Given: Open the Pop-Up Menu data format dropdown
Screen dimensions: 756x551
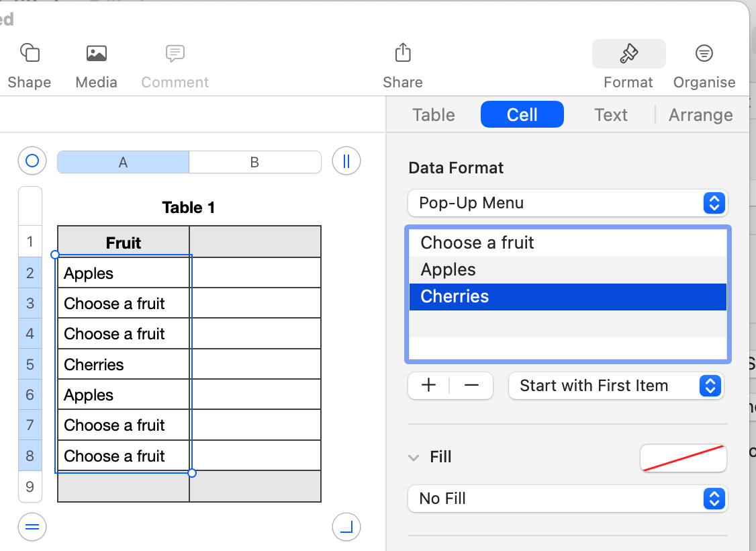Looking at the screenshot, I should click(x=567, y=203).
